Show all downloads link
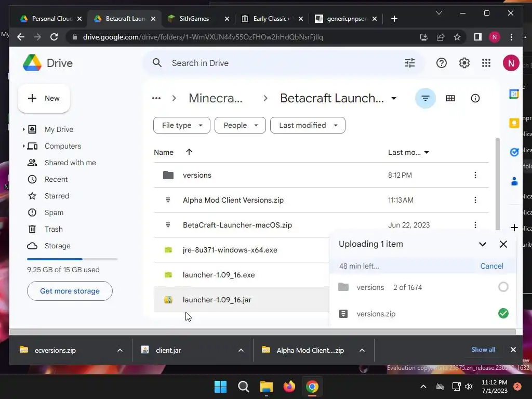The width and height of the screenshot is (532, 399). pos(483,350)
